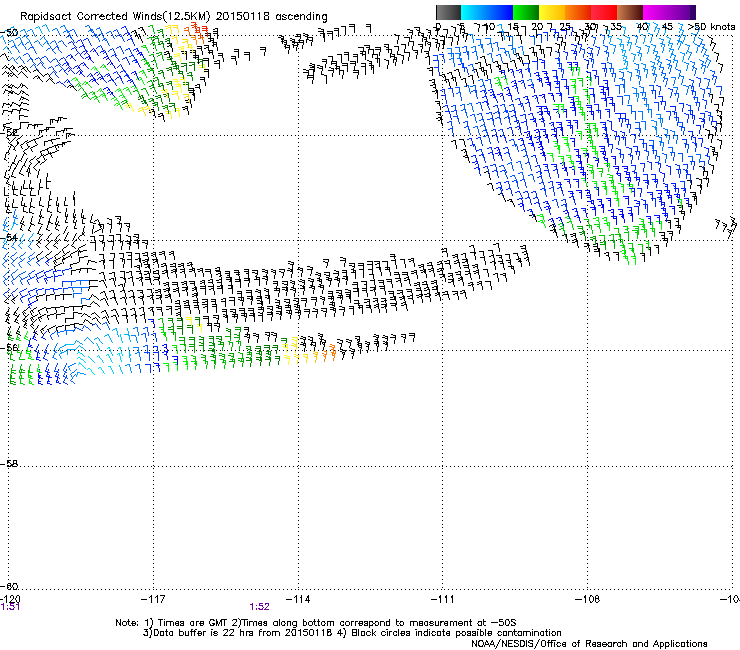
Task: Select the magenta 40-45 knots legend color
Action: 656,12
